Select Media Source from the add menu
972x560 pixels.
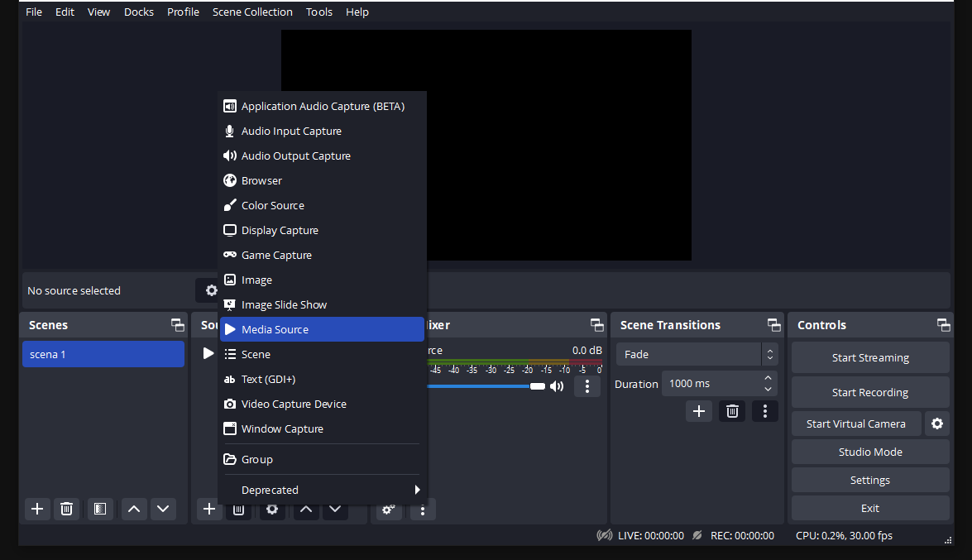(322, 329)
